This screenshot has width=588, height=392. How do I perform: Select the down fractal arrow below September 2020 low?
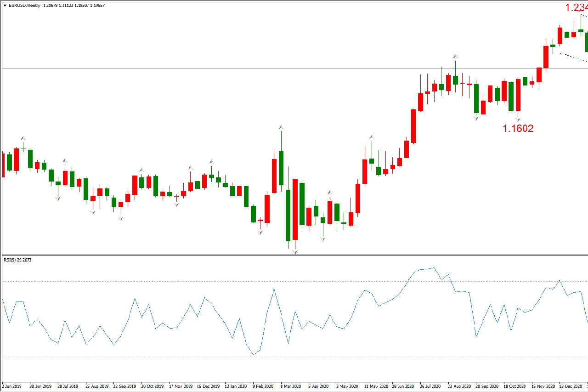(476, 119)
